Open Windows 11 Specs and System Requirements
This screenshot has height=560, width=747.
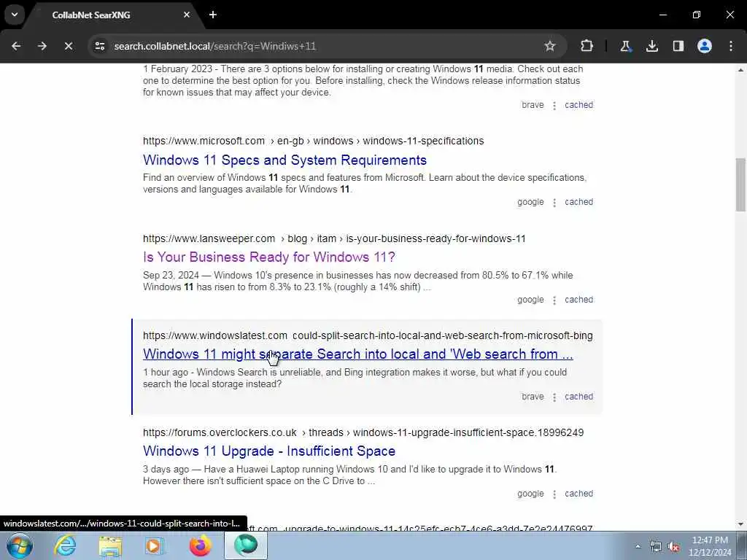(285, 160)
